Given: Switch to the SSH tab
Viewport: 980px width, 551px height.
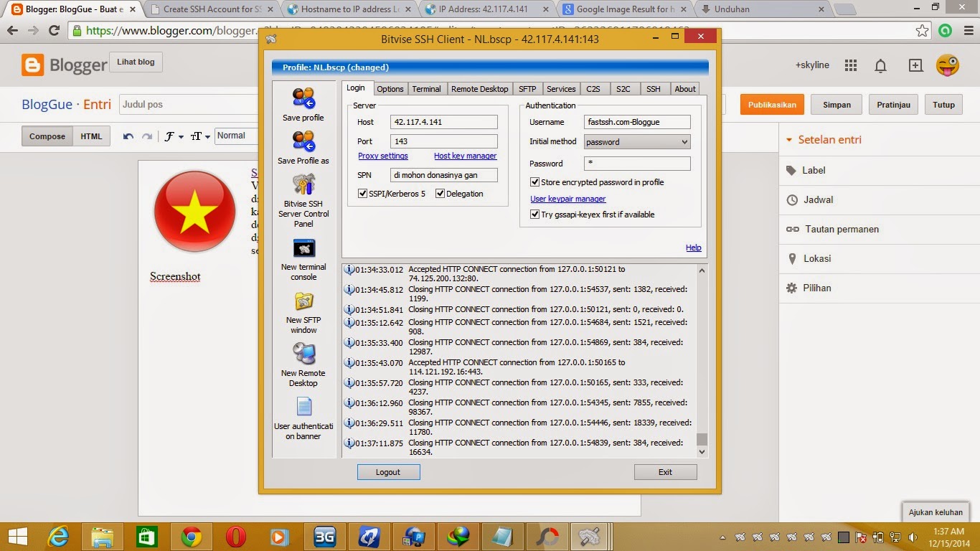Looking at the screenshot, I should [654, 89].
